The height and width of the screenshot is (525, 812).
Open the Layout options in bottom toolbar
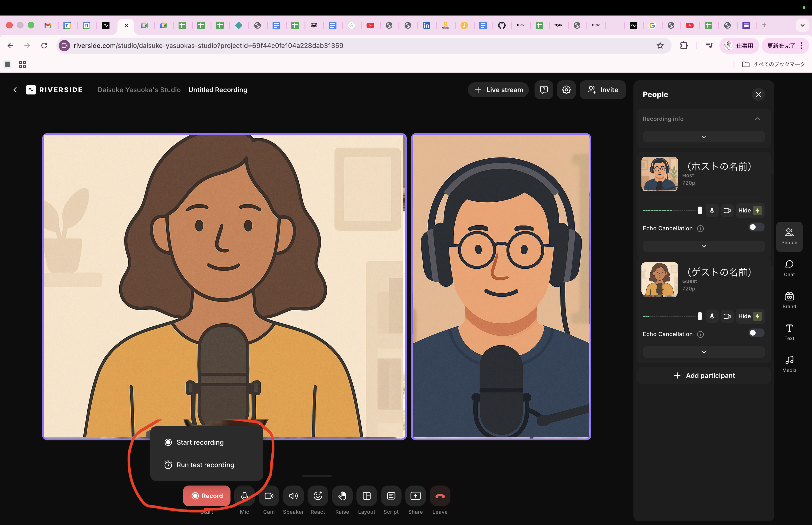(x=366, y=496)
